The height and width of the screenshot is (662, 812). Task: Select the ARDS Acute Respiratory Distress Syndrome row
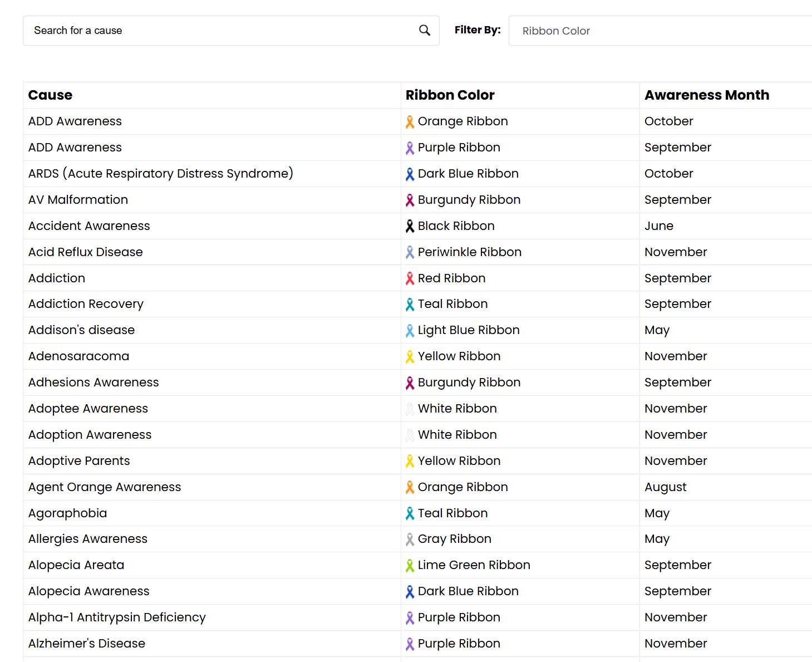417,174
